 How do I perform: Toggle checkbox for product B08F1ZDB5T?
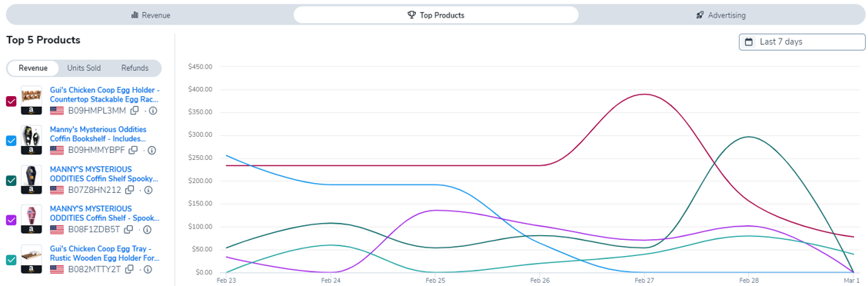coord(11,220)
